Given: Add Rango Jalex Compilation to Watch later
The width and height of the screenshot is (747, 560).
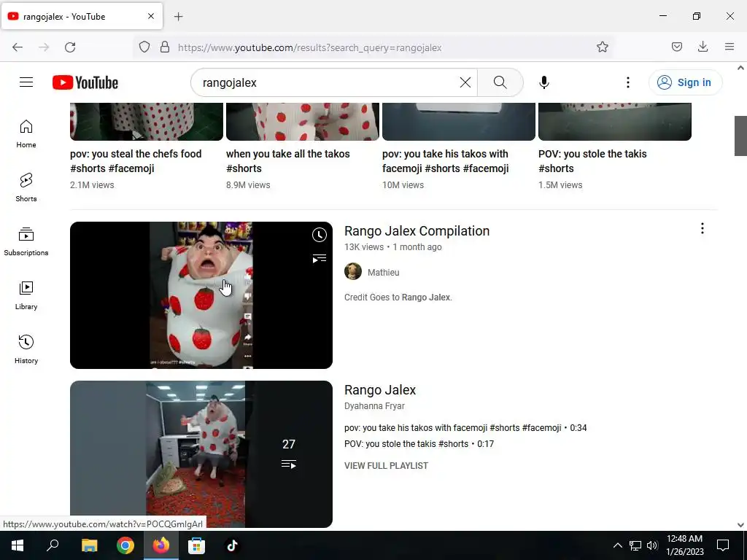Looking at the screenshot, I should [320, 235].
